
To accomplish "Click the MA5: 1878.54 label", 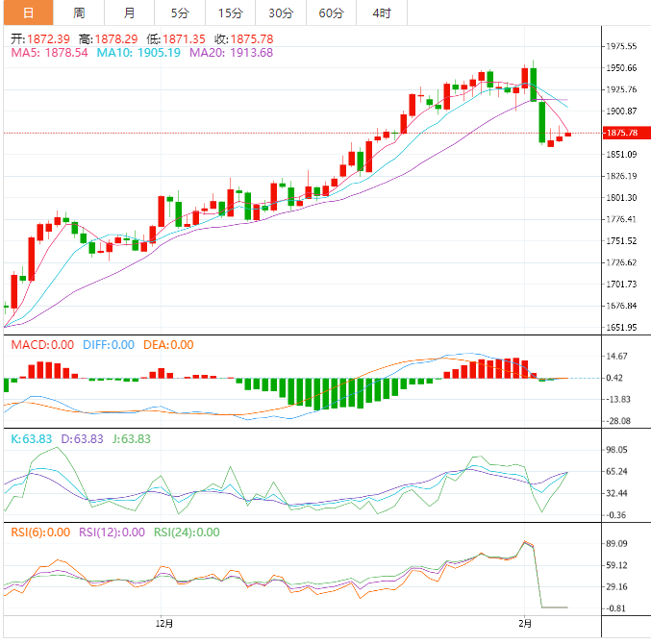I will click(49, 53).
